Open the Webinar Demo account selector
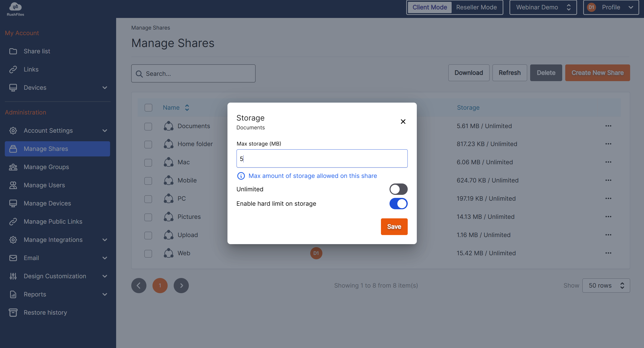Screen dimensions: 644x348 click(543, 7)
